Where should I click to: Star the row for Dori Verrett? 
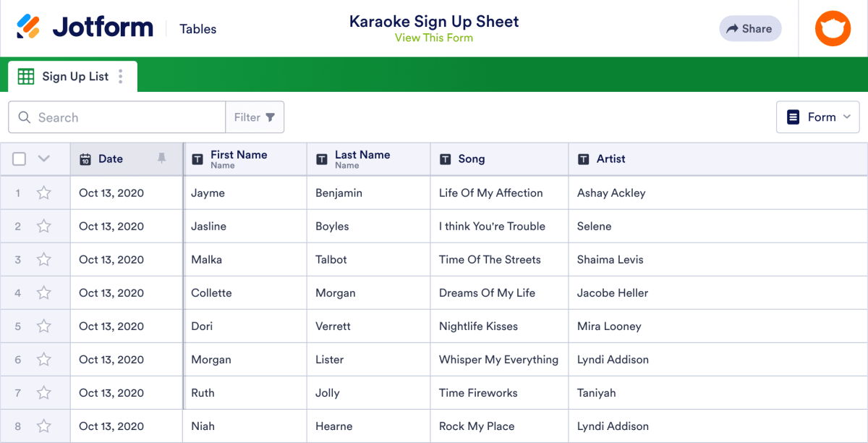click(43, 326)
